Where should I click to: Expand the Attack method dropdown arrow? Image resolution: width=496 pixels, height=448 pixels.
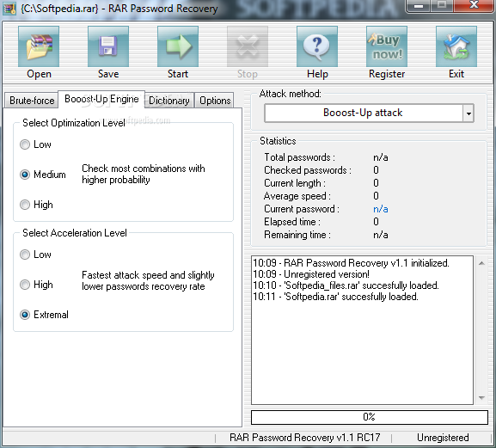coord(468,114)
